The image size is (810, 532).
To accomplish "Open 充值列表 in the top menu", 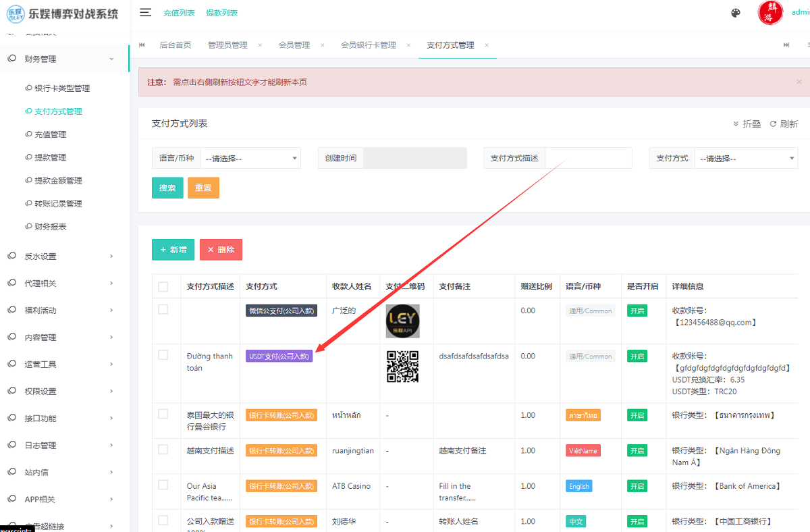I will pos(178,12).
